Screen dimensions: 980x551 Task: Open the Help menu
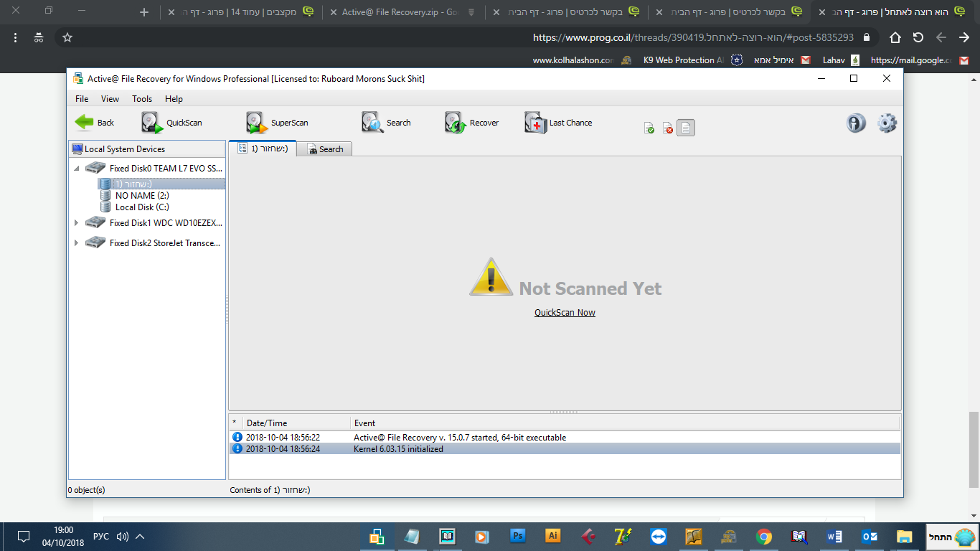pos(174,99)
